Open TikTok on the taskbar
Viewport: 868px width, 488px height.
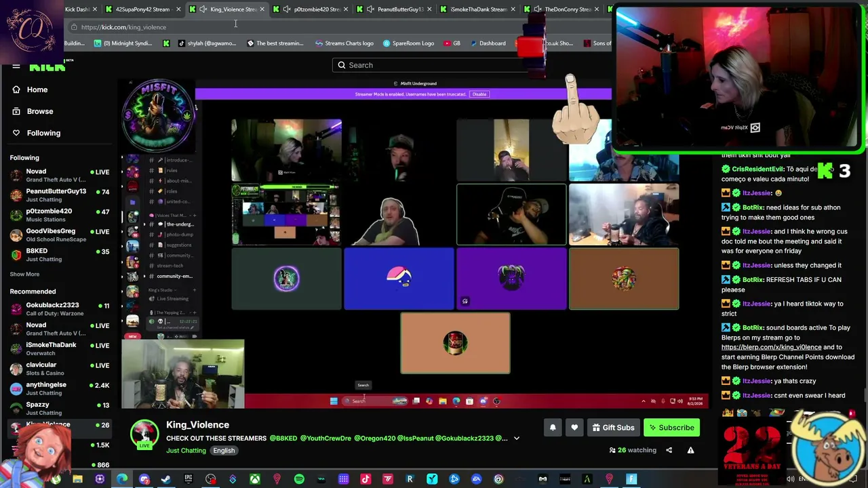coord(366,480)
